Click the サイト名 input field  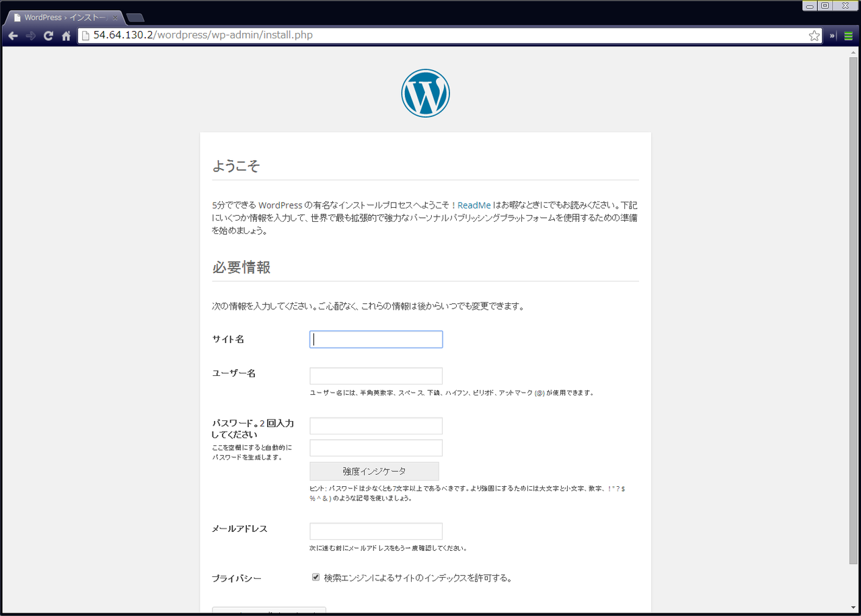pos(376,340)
